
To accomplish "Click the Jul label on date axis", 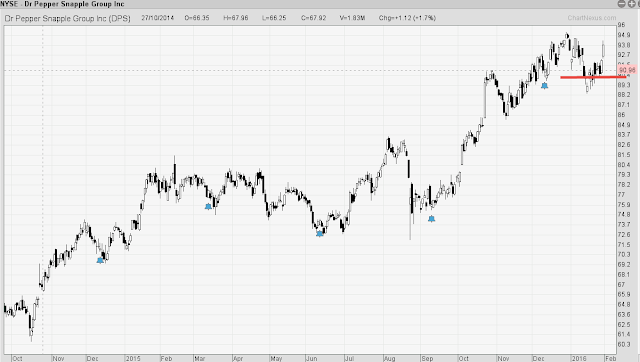I will (x=349, y=358).
